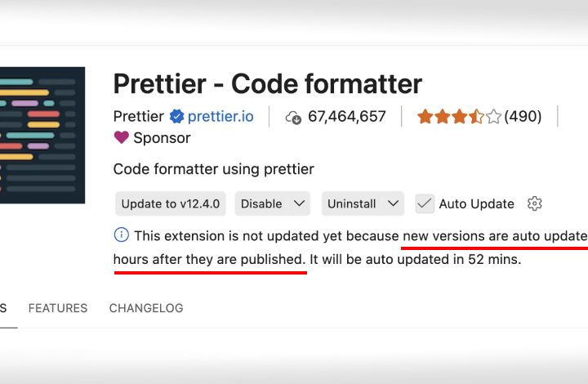588x384 pixels.
Task: Click the Prettier extension logo thumbnail
Action: 42,135
